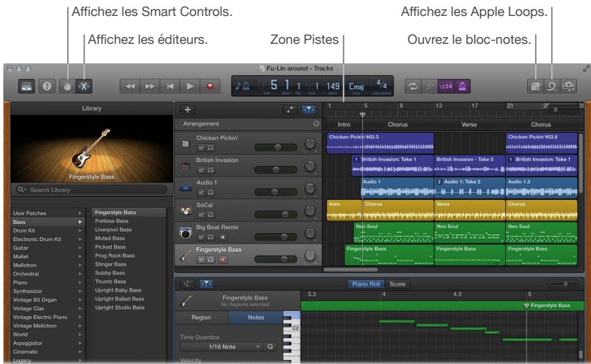Open the Library button in toolbar
Image resolution: width=591 pixels, height=364 pixels.
(27, 86)
